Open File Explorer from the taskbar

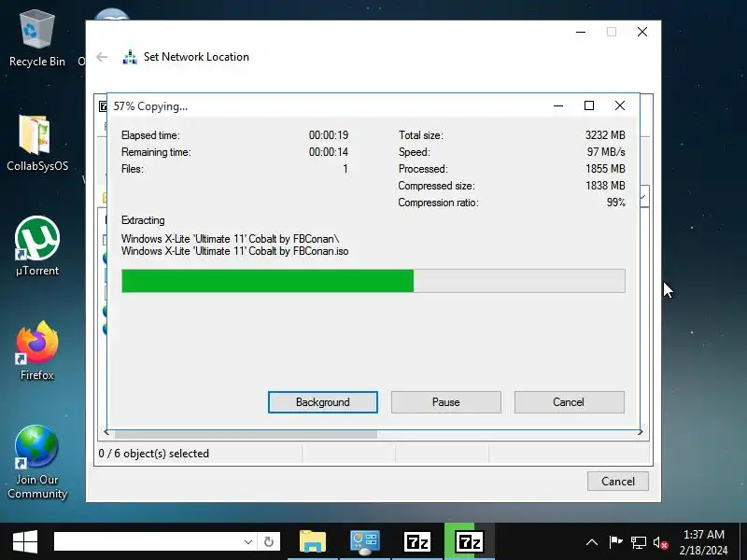point(313,542)
